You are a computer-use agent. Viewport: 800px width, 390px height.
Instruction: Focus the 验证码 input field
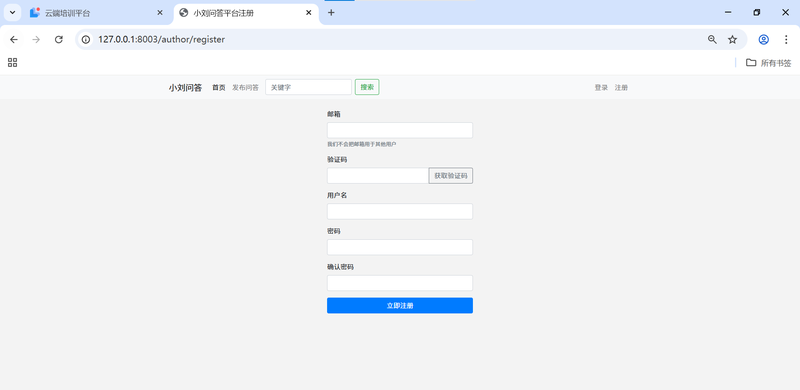coord(378,176)
